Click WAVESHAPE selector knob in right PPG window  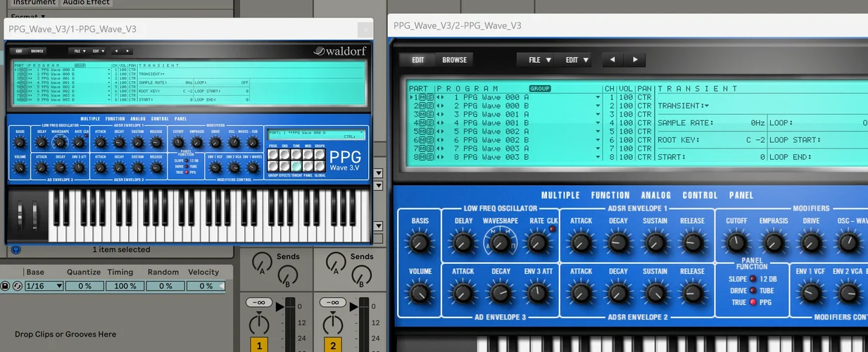point(500,243)
